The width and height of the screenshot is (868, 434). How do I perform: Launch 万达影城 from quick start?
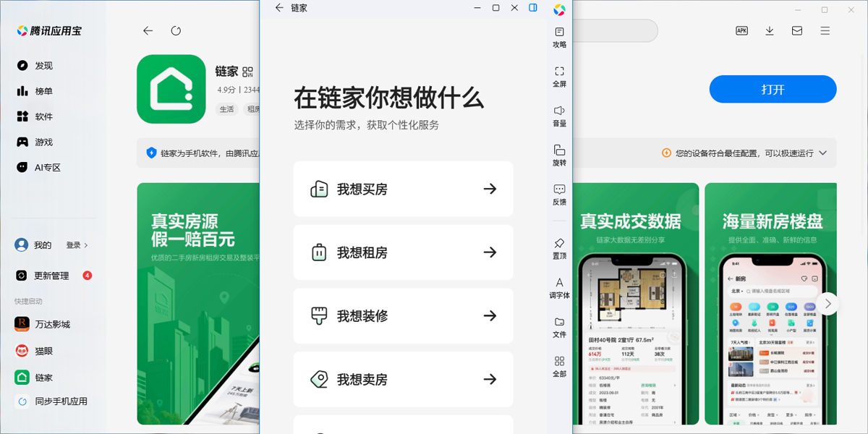(x=43, y=325)
